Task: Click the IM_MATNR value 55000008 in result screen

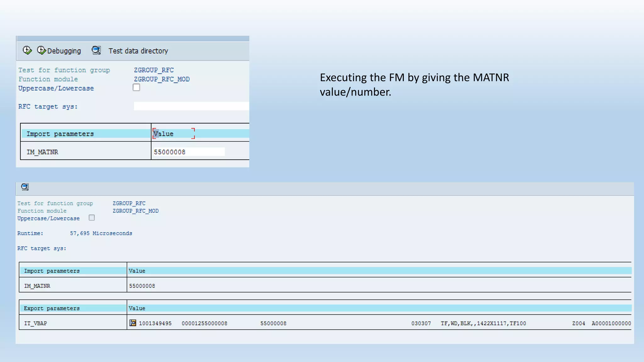Action: click(142, 286)
